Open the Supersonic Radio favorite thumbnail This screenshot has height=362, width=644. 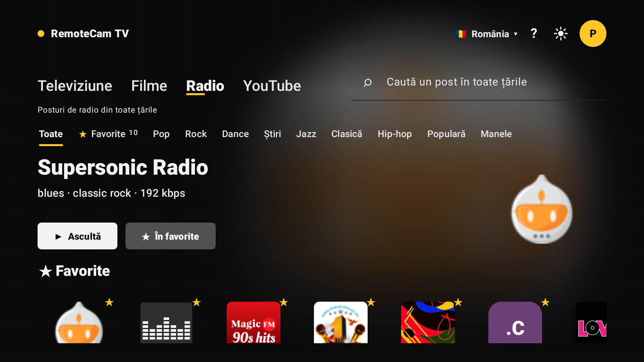click(79, 322)
